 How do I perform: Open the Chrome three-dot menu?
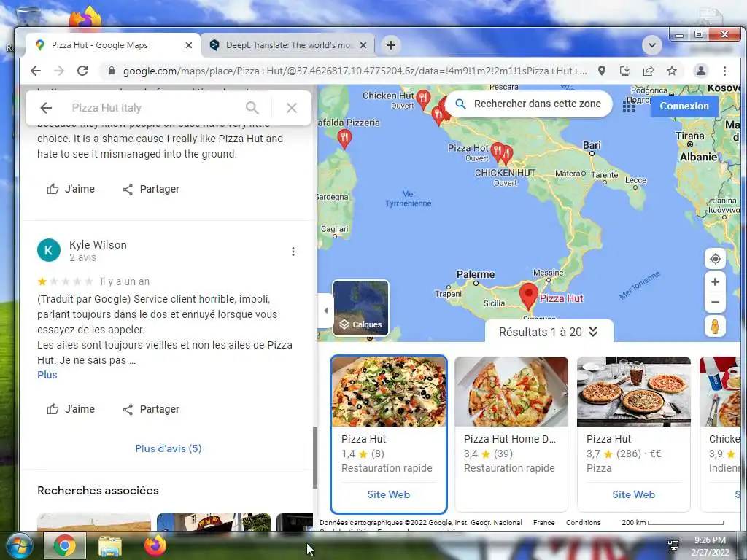[x=724, y=71]
